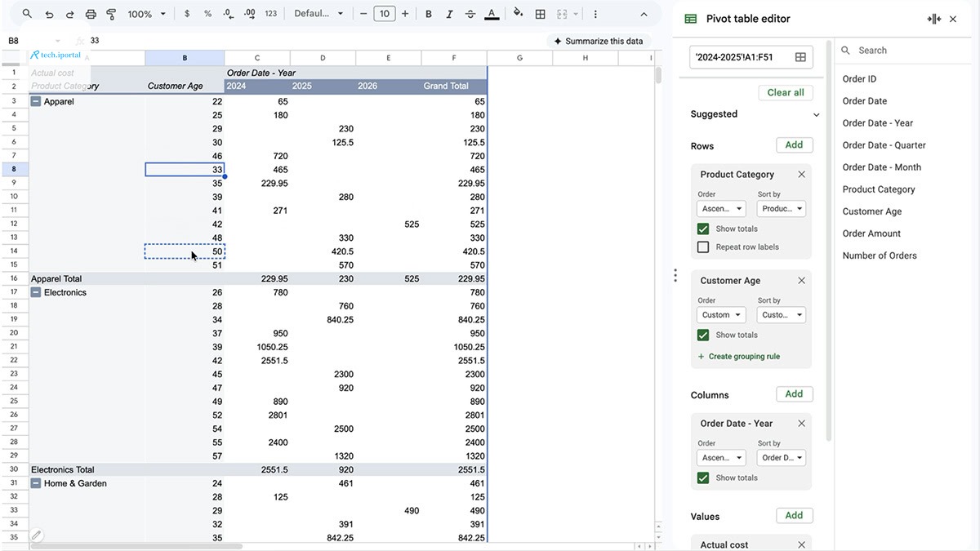Viewport: 980px width, 551px height.
Task: Toggle Show totals for Order Date - Year
Action: [x=703, y=478]
